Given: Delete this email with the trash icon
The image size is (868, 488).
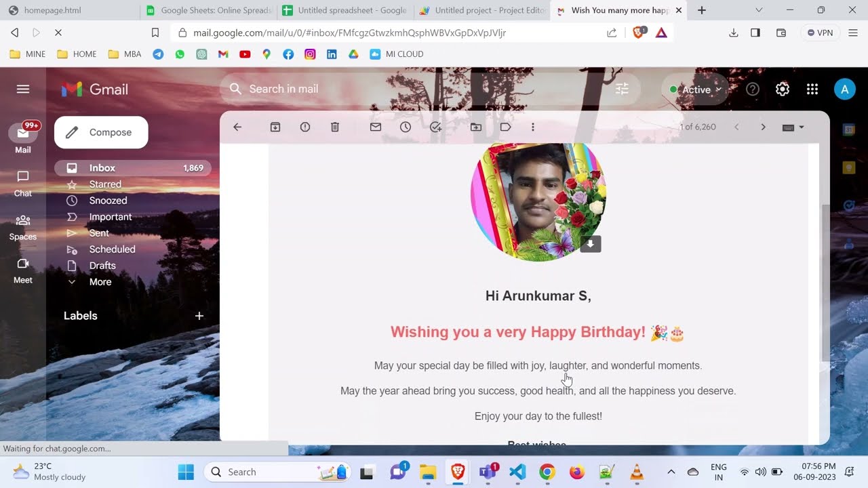Looking at the screenshot, I should 335,127.
